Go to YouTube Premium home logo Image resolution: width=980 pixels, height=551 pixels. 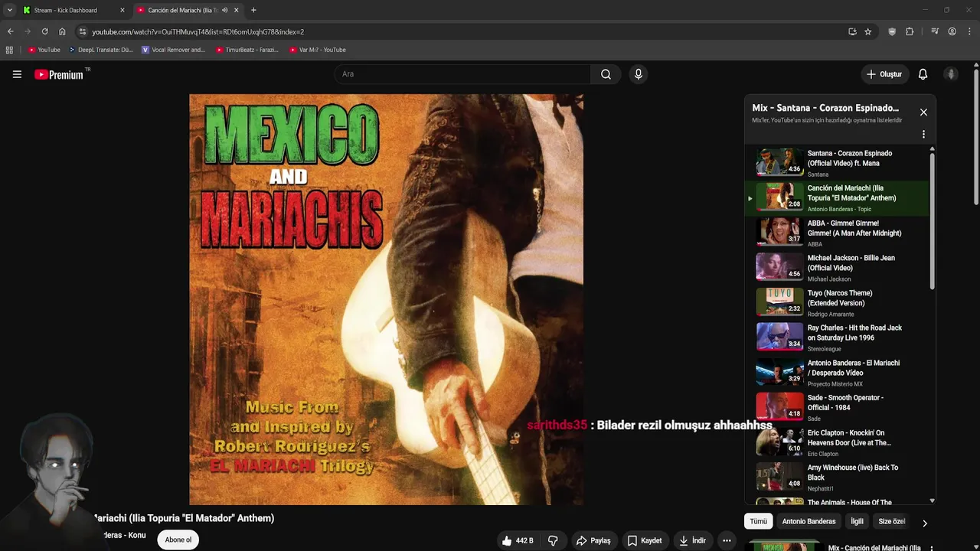60,74
